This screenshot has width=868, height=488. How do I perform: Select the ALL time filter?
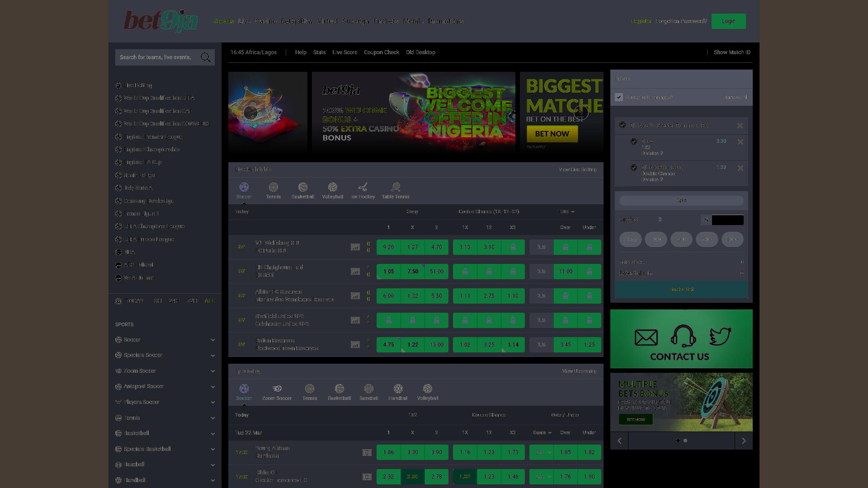pyautogui.click(x=209, y=301)
